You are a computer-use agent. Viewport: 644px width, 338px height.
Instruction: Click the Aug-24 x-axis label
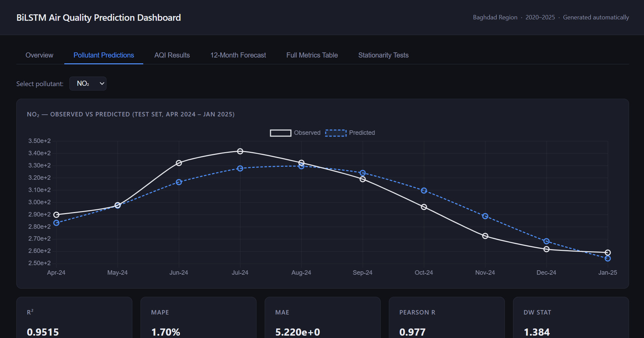tap(301, 273)
